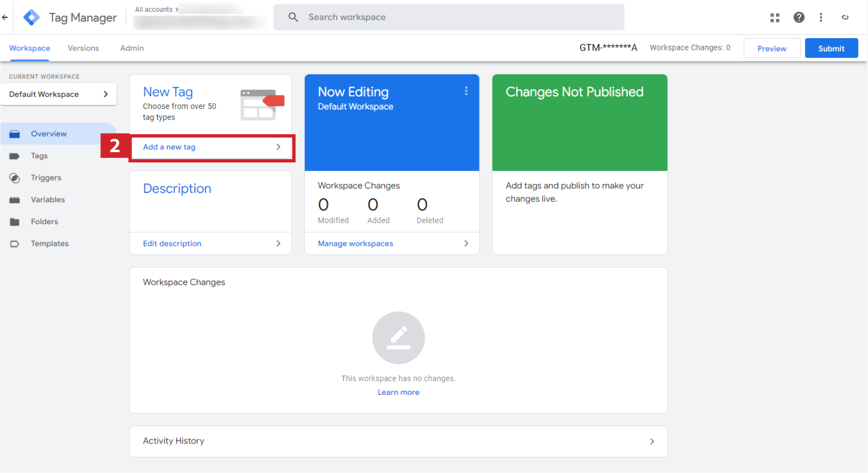
Task: Click the Overview sidebar icon
Action: tap(14, 134)
